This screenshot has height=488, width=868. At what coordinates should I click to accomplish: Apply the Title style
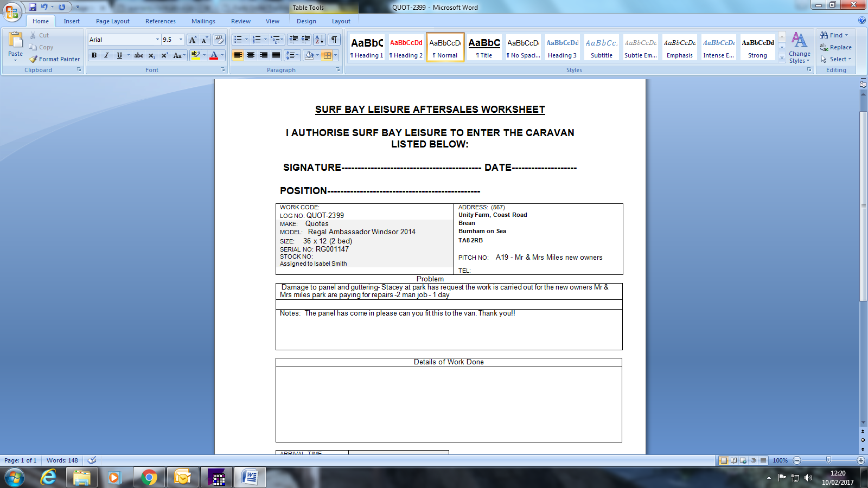point(484,47)
